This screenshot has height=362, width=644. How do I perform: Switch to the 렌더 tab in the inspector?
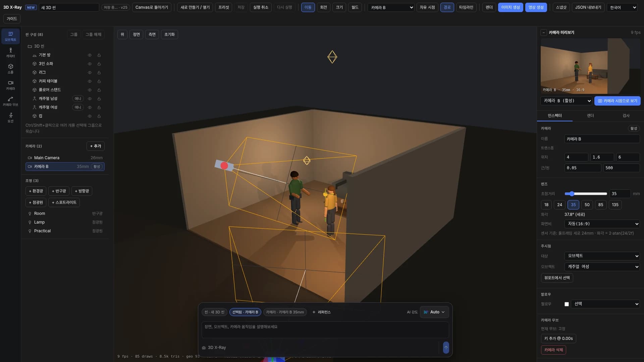[590, 116]
